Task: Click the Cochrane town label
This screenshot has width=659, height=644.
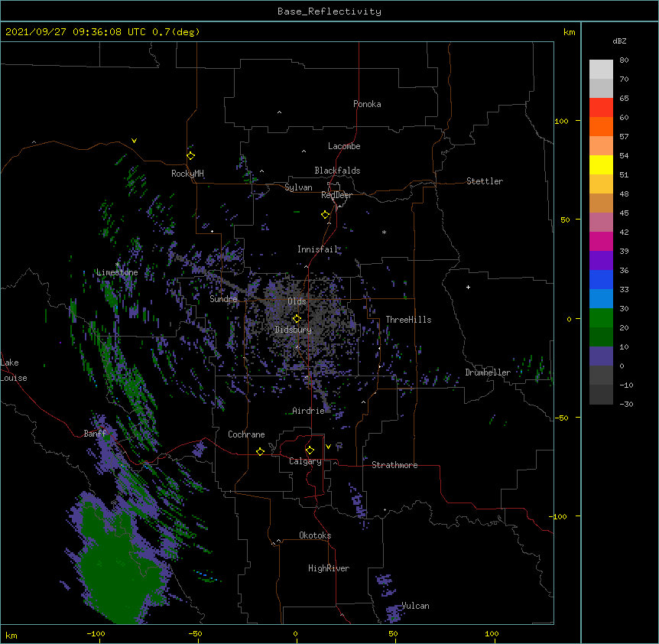Action: (x=246, y=434)
